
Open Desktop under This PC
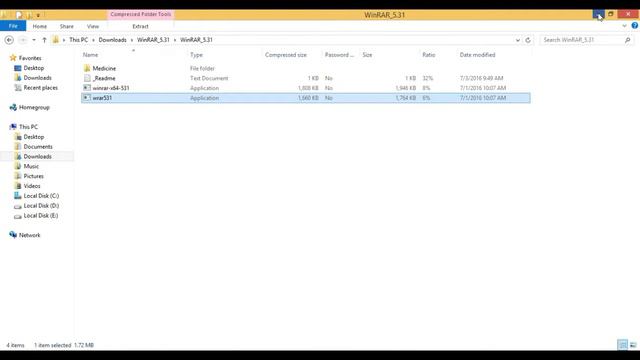[x=34, y=137]
